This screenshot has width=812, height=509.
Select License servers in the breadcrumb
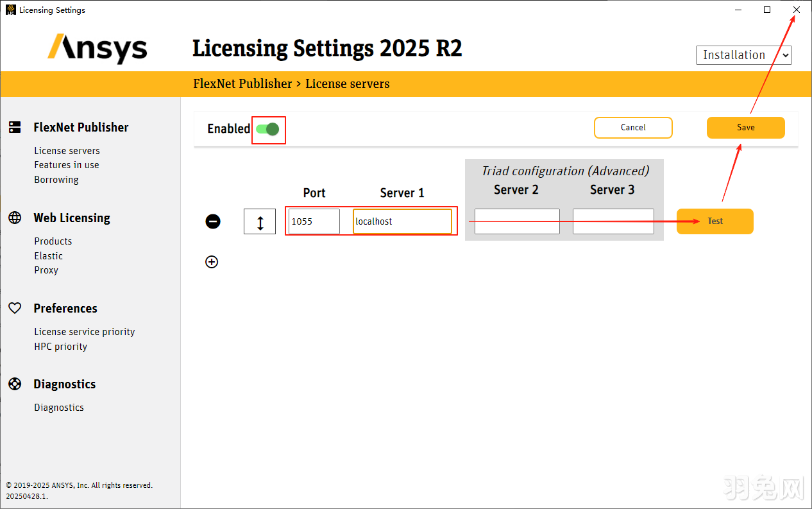[x=347, y=83]
